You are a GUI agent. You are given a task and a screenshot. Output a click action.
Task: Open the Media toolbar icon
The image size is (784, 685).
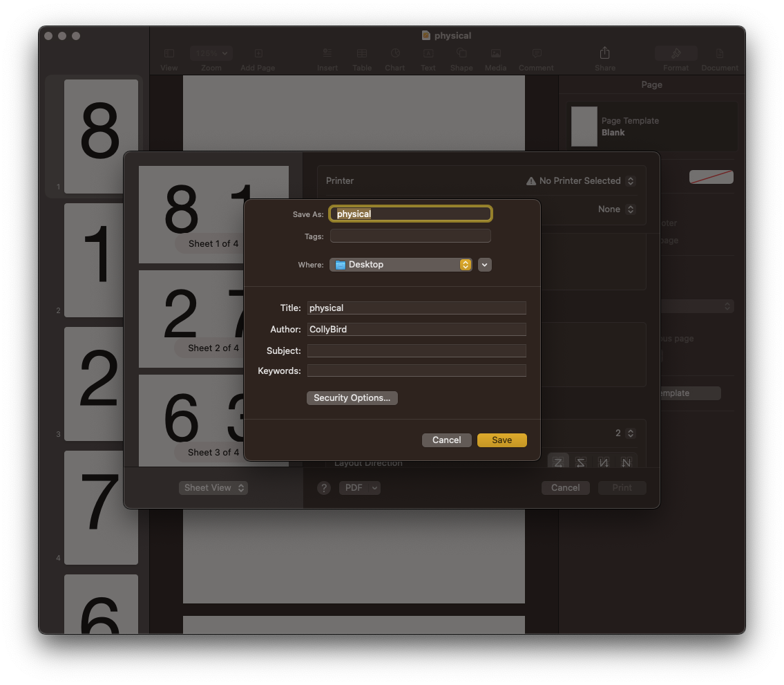point(495,54)
